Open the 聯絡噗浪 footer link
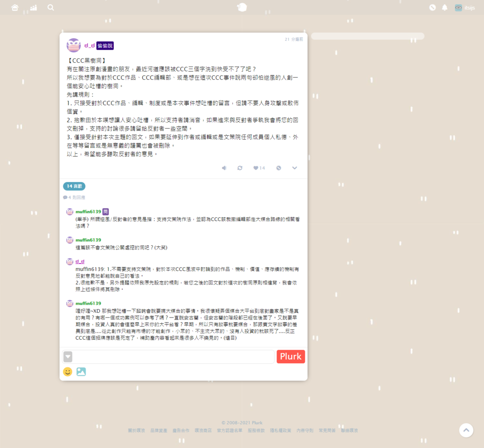Image resolution: width=484 pixels, height=448 pixels. click(349, 431)
